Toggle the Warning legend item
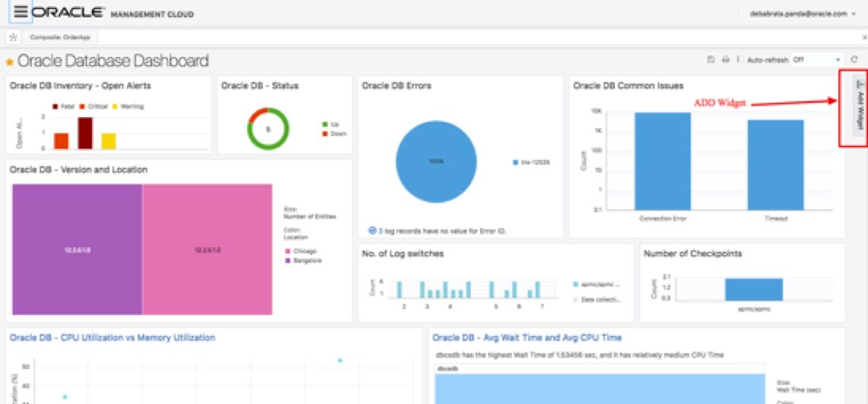Screen dimensions: 868x404 [x=128, y=107]
